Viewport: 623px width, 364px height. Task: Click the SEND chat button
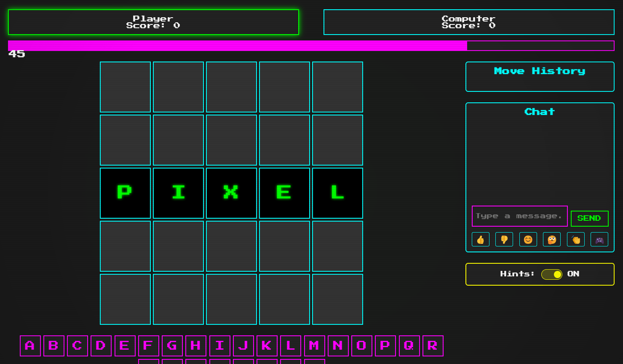[590, 218]
